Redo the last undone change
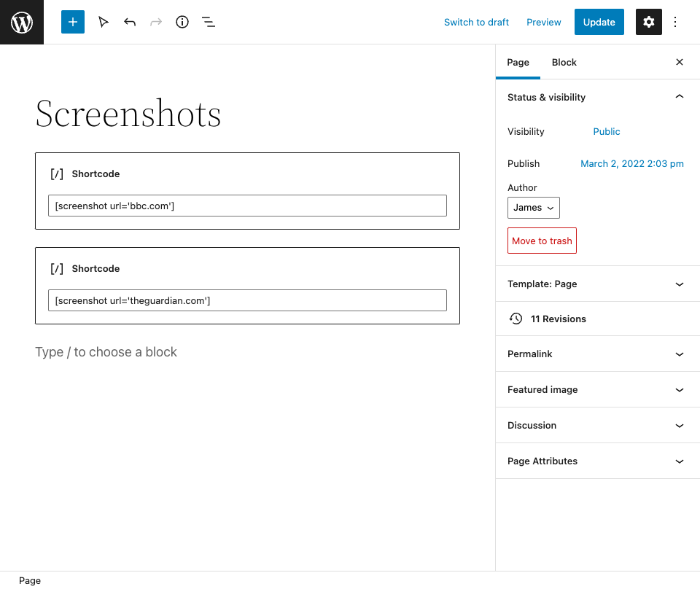 [x=155, y=22]
